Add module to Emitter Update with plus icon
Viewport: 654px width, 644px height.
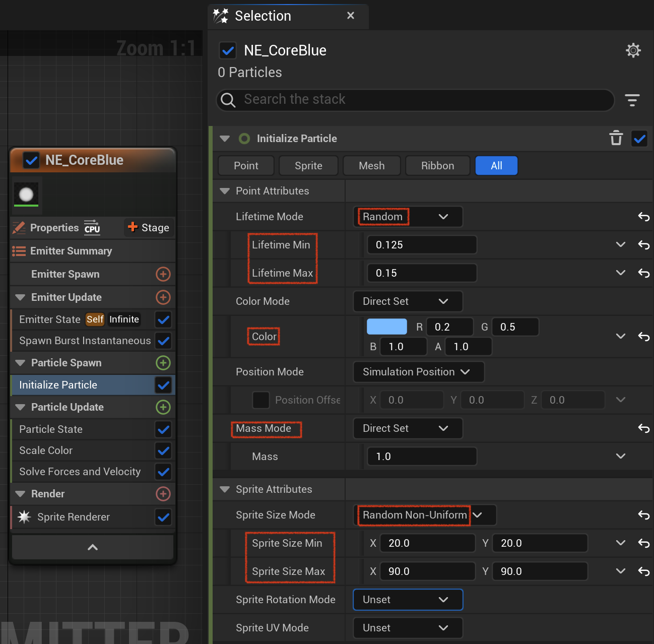[x=163, y=297]
